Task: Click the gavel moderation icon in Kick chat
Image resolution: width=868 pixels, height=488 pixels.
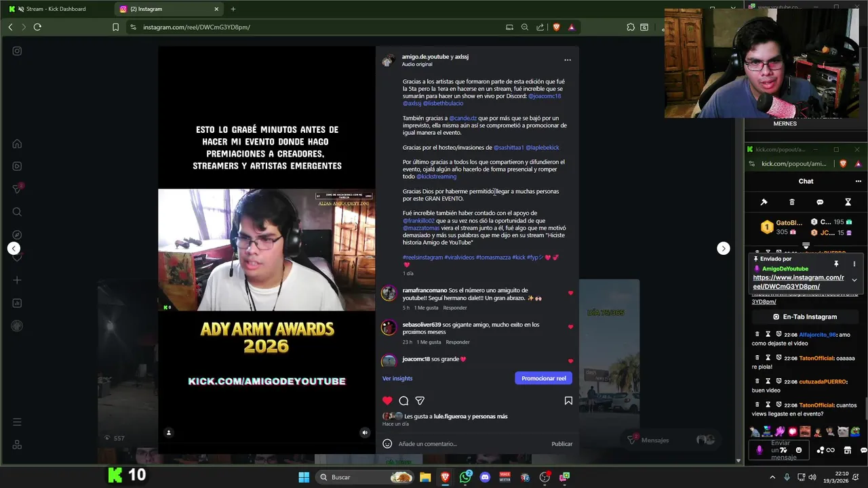Action: (x=764, y=202)
